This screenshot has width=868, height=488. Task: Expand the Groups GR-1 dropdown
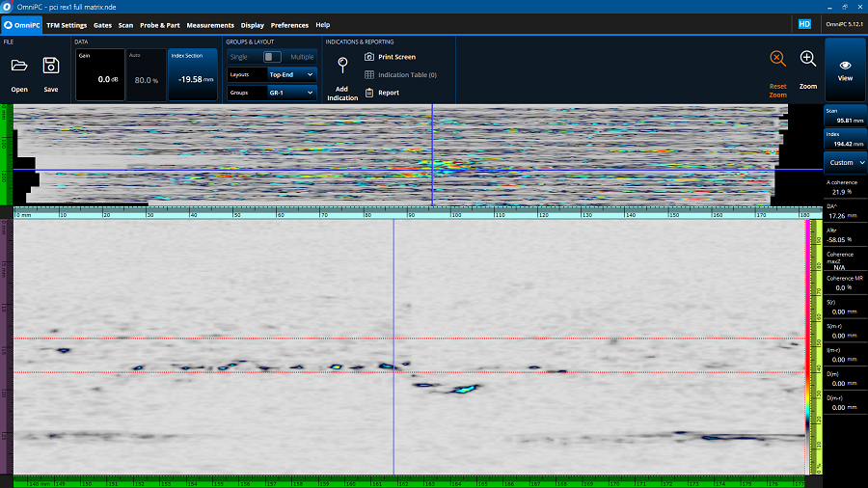coord(291,93)
